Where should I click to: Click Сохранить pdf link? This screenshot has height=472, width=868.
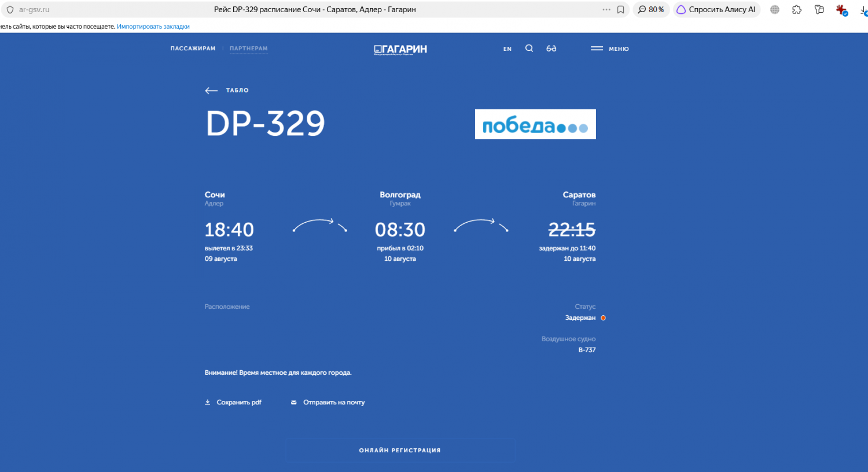(x=239, y=403)
